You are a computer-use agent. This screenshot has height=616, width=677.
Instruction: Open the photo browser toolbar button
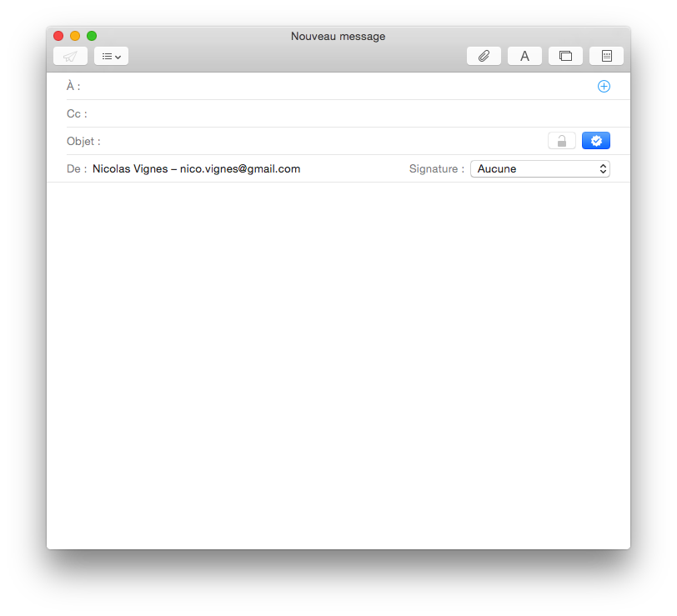coord(565,56)
